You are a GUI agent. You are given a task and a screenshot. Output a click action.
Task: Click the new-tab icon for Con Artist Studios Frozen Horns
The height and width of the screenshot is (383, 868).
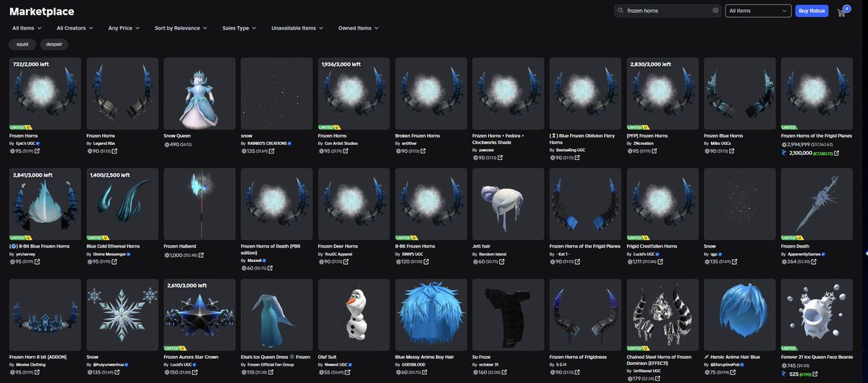click(x=346, y=151)
